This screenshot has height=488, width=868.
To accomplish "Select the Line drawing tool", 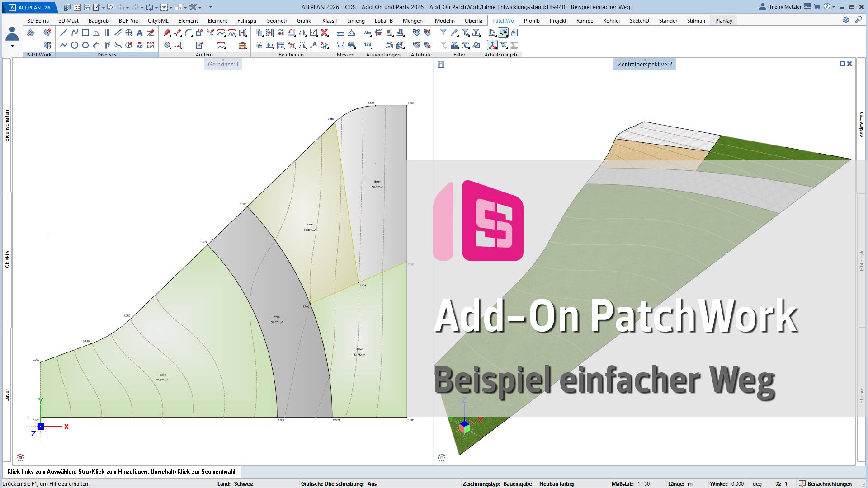I will [63, 33].
